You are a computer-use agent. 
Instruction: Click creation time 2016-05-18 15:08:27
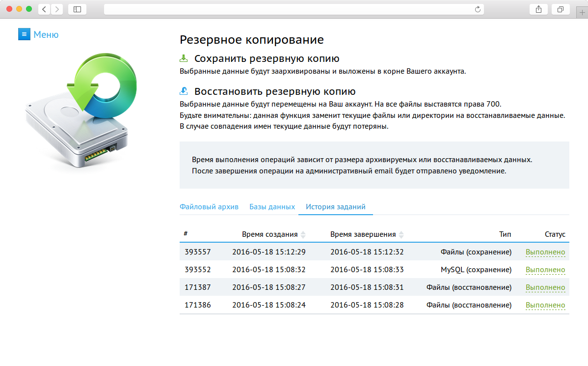tap(269, 287)
